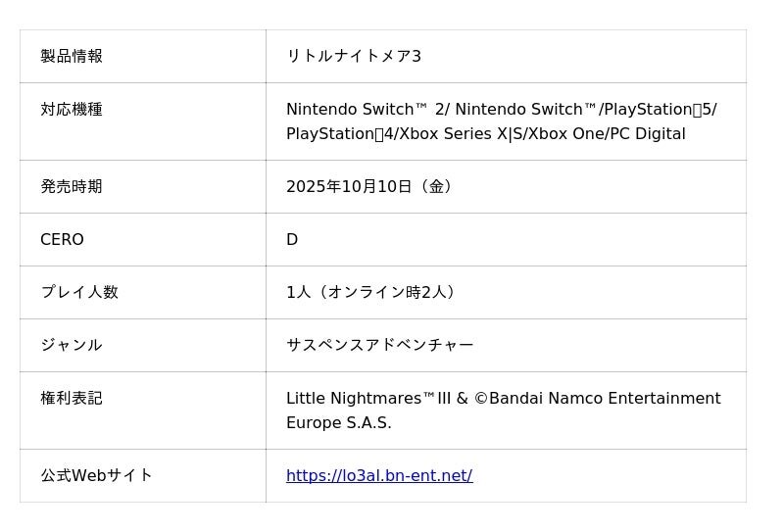
Task: Click the Nintendo Switch™ 2 platform text
Action: click(363, 110)
